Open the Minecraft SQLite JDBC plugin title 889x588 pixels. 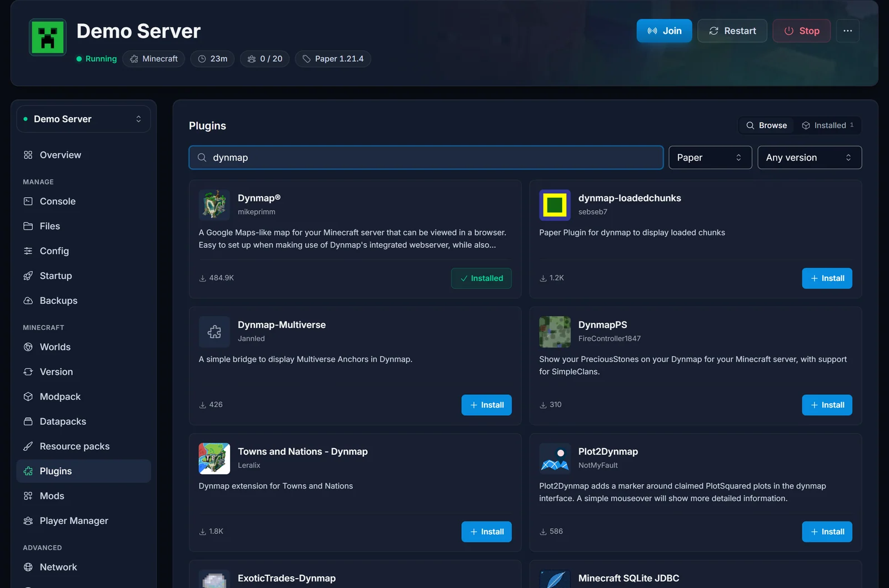[628, 578]
